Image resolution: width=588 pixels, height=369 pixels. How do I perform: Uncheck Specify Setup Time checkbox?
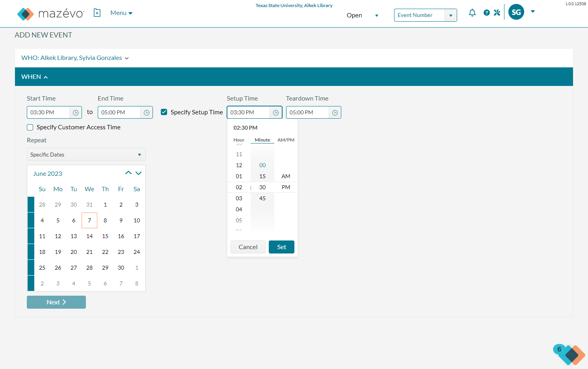(164, 112)
